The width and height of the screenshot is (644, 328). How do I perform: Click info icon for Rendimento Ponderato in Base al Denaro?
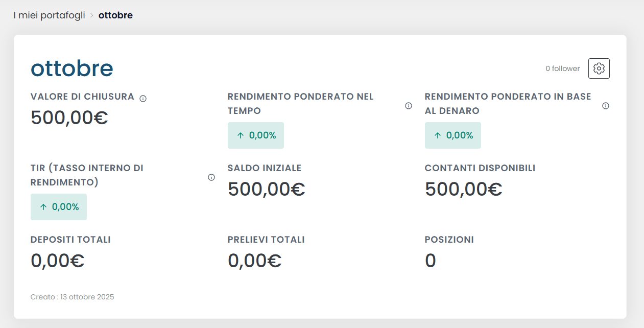(x=606, y=106)
